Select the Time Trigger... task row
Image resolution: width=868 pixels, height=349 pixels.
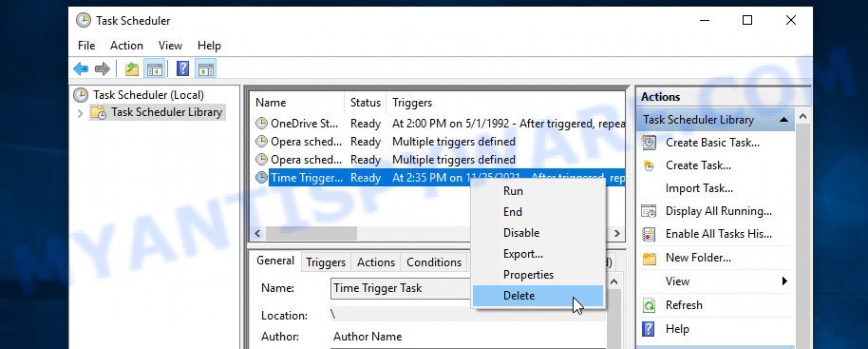click(x=439, y=178)
